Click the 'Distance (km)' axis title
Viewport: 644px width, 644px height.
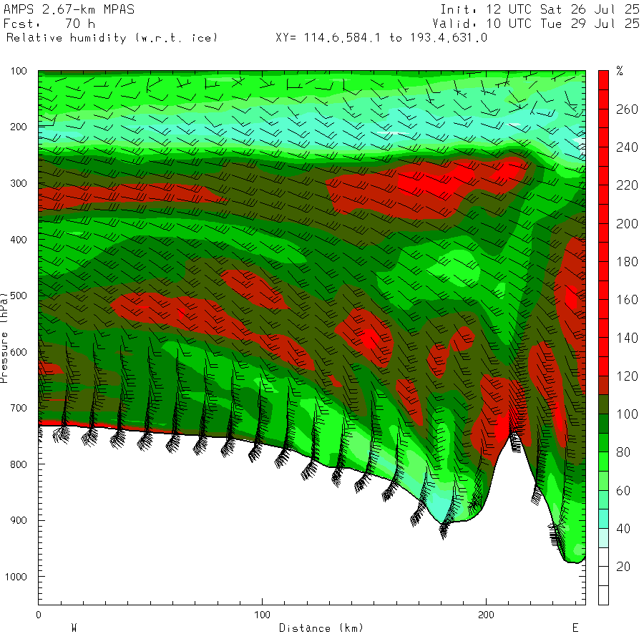(321, 628)
